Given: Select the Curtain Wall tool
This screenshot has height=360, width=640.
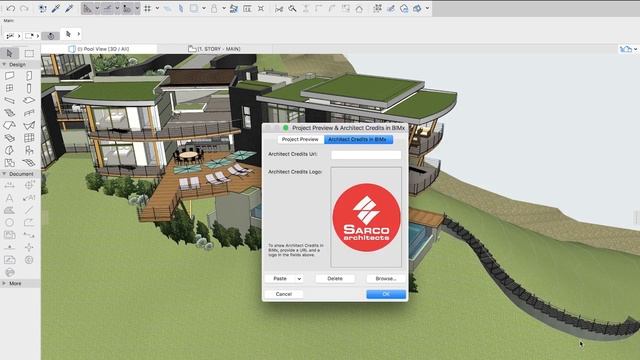Looking at the screenshot, I should 29,138.
